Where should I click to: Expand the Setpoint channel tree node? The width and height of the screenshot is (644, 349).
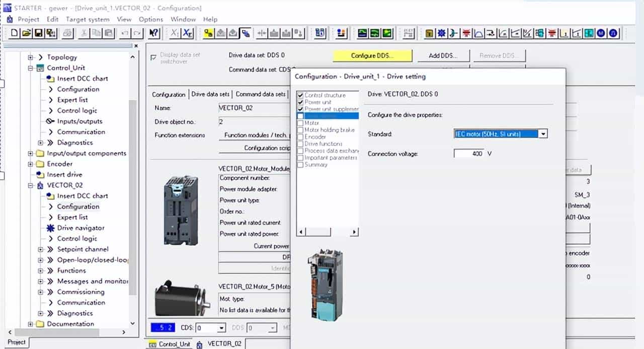(x=41, y=249)
